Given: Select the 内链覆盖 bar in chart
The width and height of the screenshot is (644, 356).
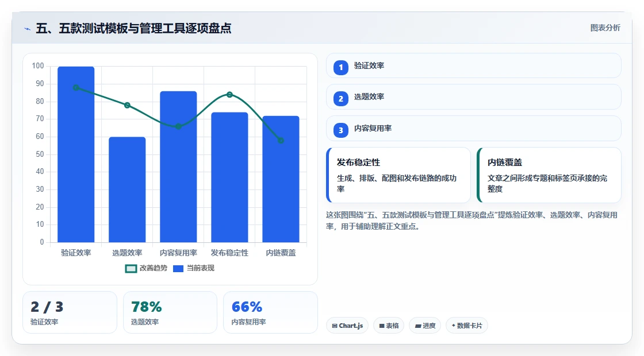Looking at the screenshot, I should (x=281, y=179).
